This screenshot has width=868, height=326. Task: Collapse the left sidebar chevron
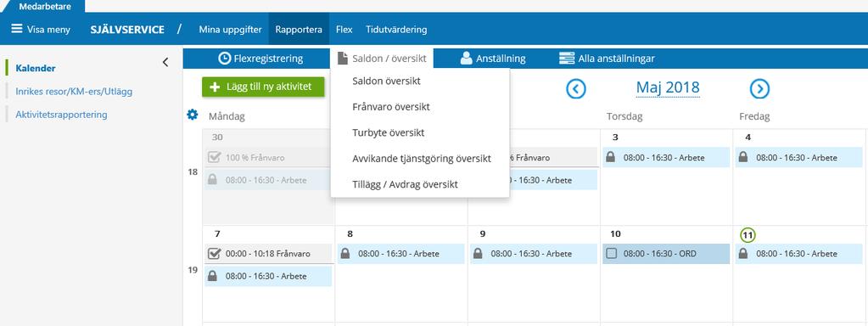(x=165, y=62)
